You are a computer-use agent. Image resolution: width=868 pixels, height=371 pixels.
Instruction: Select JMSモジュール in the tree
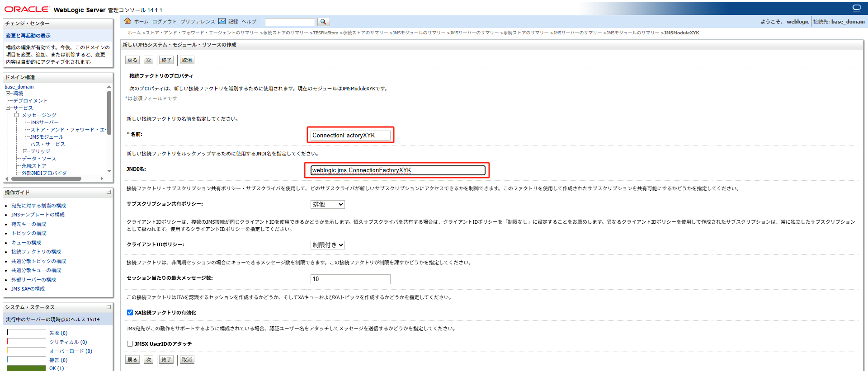click(x=47, y=137)
